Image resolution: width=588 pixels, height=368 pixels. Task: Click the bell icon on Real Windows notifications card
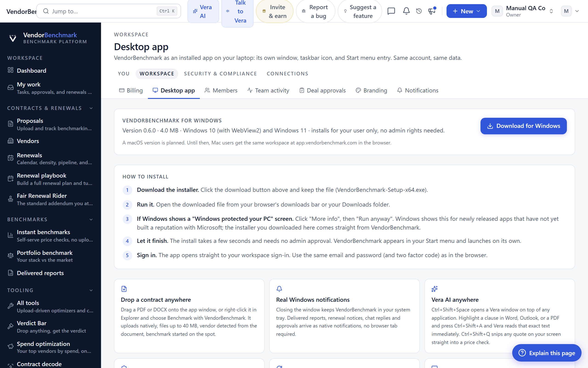tap(279, 289)
